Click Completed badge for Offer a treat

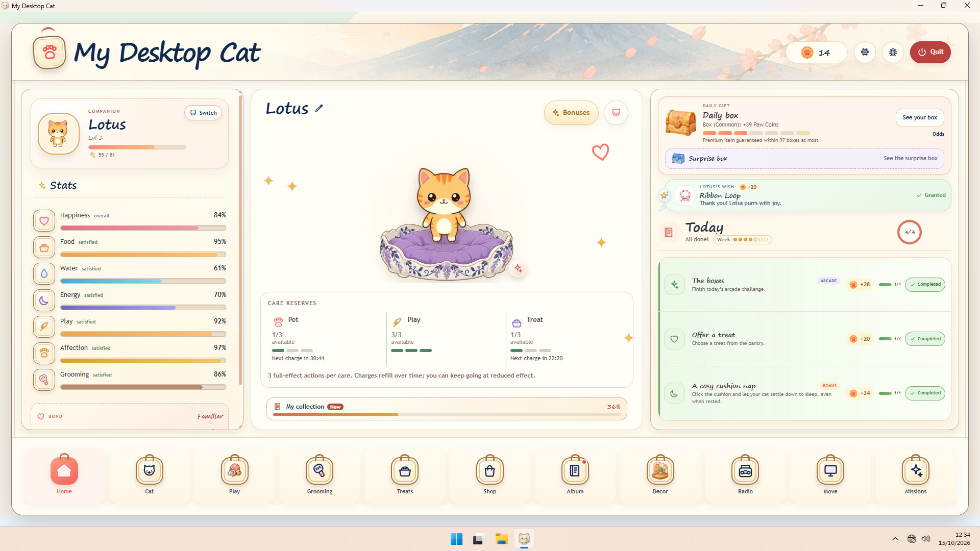[x=924, y=339]
